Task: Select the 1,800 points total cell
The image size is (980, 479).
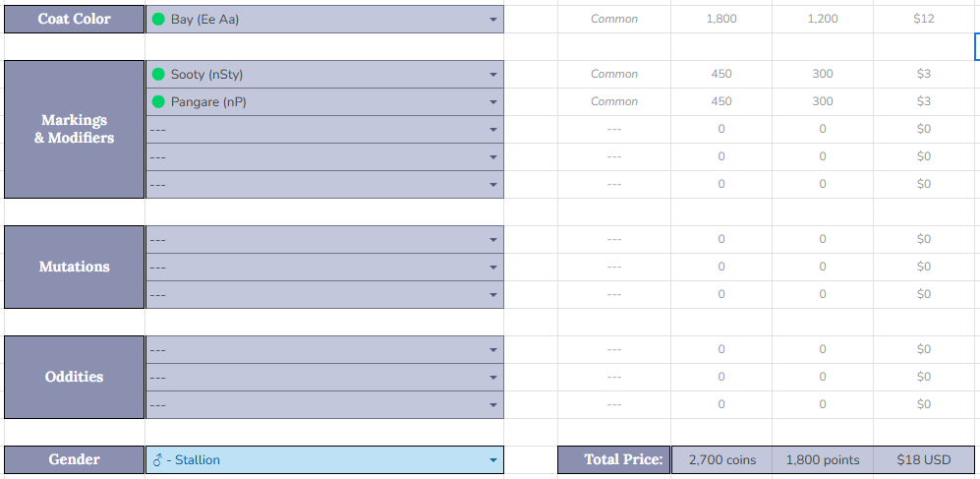Action: pos(823,459)
